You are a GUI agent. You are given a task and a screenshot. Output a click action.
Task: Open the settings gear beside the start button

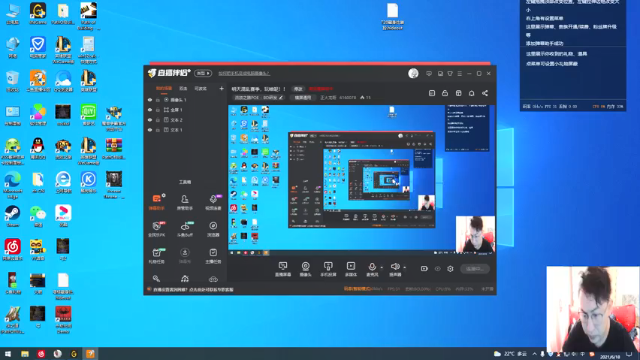tap(450, 269)
